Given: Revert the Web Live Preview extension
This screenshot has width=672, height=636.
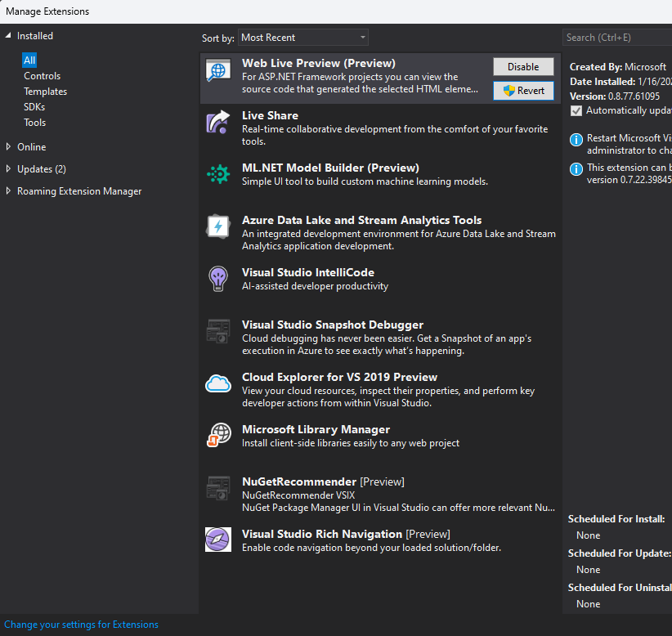Looking at the screenshot, I should 523,91.
